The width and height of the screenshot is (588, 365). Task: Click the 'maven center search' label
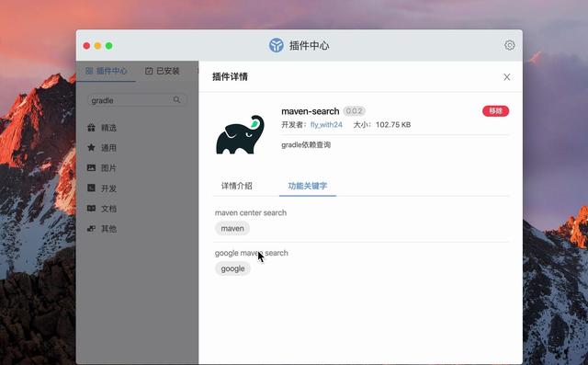pyautogui.click(x=251, y=212)
